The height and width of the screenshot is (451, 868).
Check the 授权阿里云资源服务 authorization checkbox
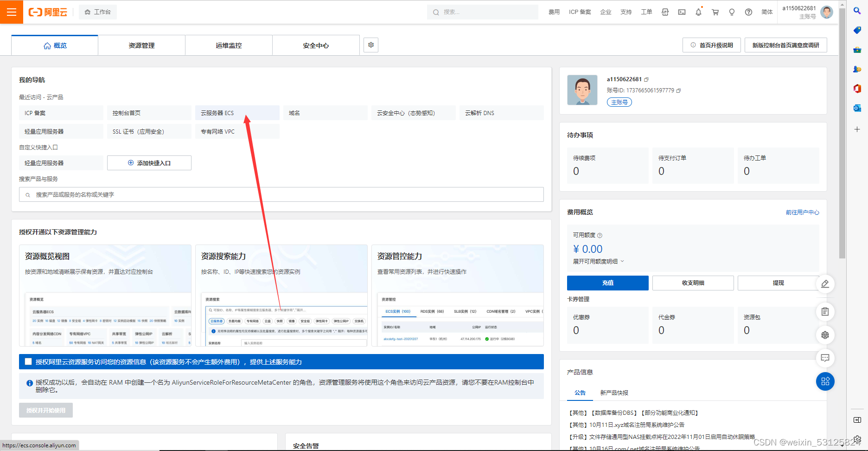coord(28,361)
